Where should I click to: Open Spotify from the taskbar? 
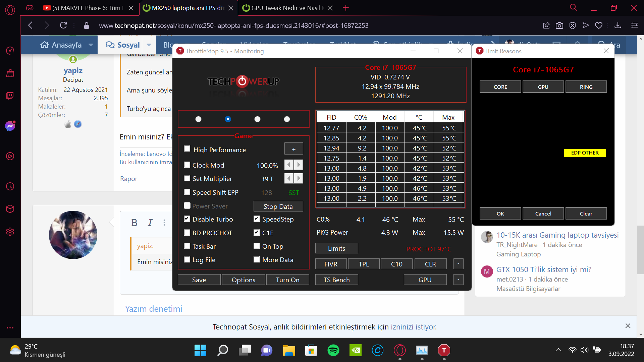click(x=333, y=350)
